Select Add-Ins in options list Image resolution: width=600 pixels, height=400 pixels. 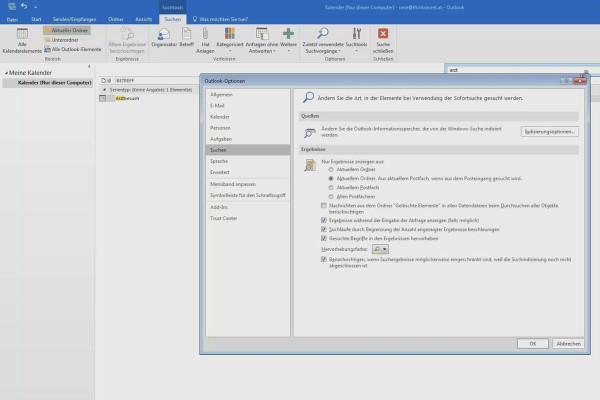point(248,207)
